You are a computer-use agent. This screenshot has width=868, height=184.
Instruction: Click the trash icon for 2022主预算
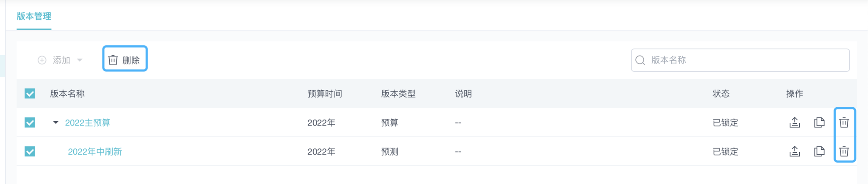point(844,123)
